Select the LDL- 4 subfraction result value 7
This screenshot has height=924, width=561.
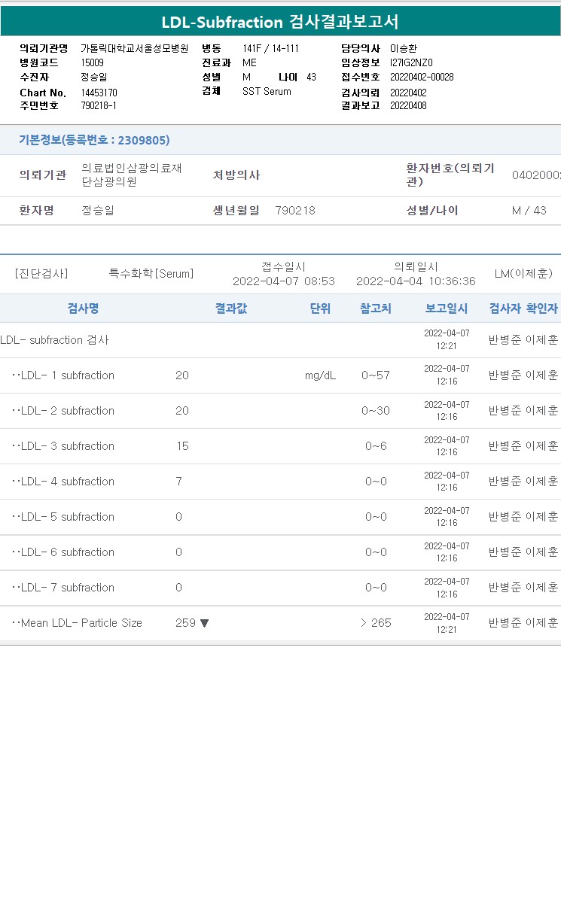pyautogui.click(x=178, y=482)
